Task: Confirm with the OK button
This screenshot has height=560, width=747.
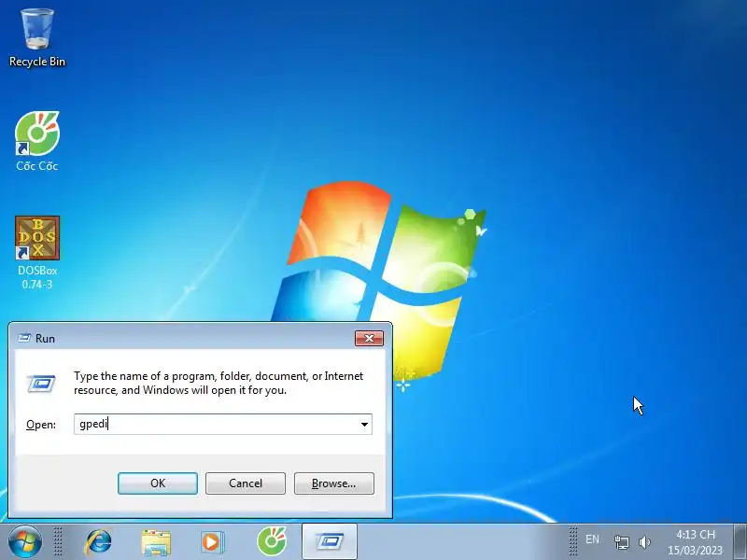Action: [158, 483]
